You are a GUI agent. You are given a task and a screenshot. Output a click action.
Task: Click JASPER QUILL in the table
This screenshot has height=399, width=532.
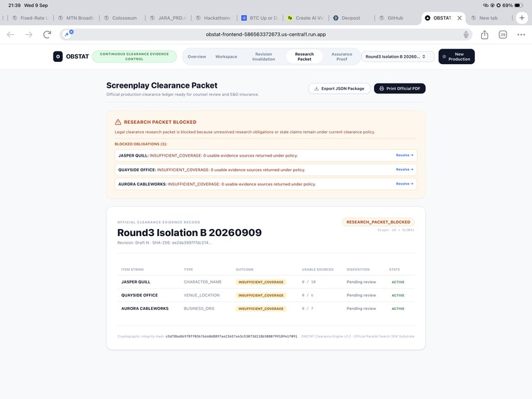click(136, 282)
